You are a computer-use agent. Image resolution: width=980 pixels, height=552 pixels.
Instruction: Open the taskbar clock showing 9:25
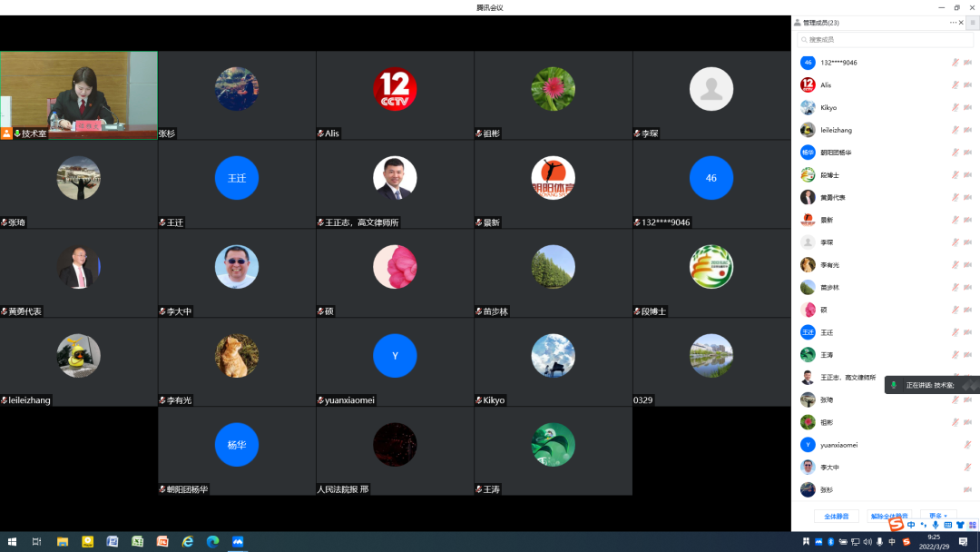coord(934,541)
